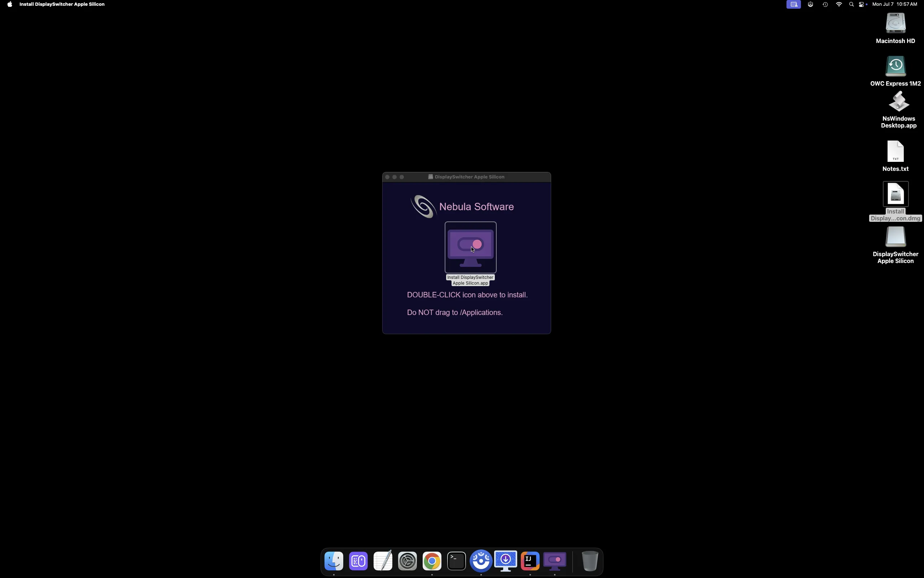Select the Install DisplaySwitcher Apple Silicon.app icon

click(x=470, y=247)
